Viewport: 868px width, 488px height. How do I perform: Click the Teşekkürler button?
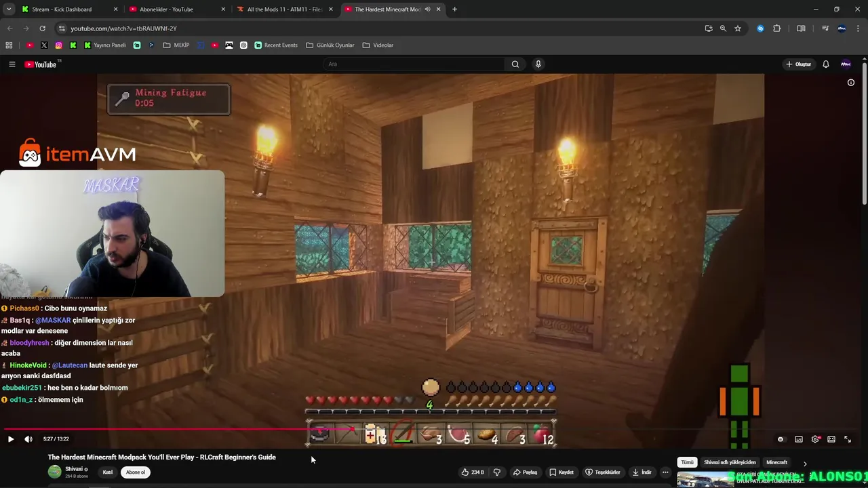[x=603, y=472]
